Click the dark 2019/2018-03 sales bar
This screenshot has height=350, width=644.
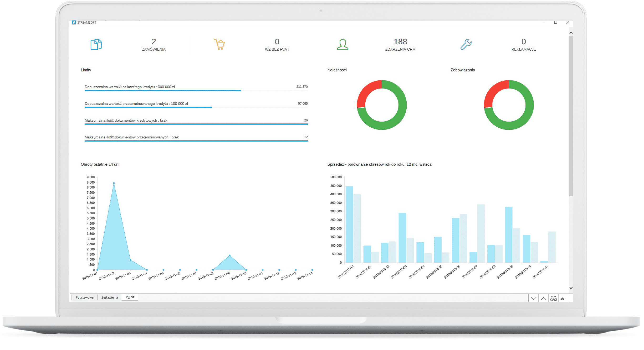pyautogui.click(x=402, y=238)
